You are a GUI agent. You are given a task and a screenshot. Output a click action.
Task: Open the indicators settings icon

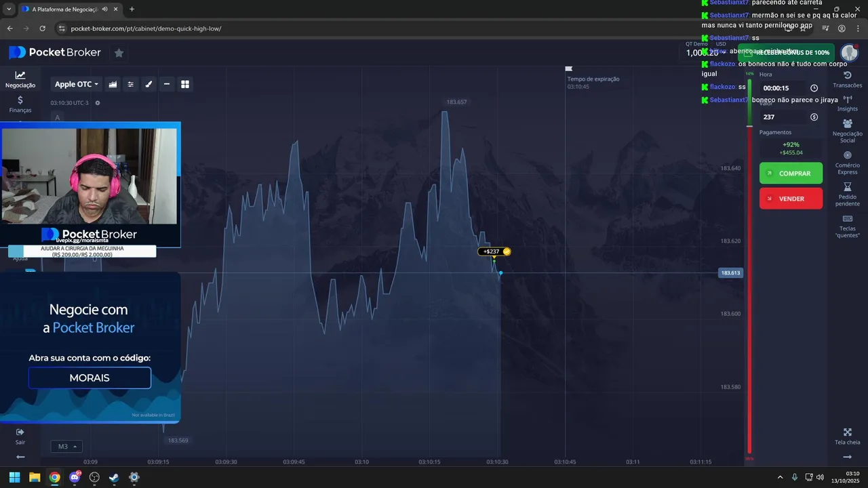(131, 84)
